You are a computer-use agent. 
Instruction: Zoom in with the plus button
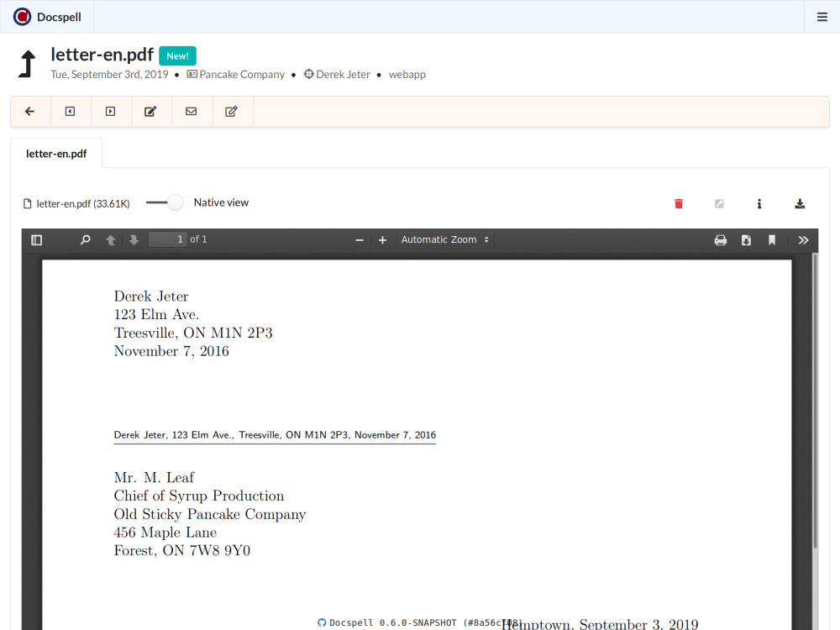tap(382, 240)
